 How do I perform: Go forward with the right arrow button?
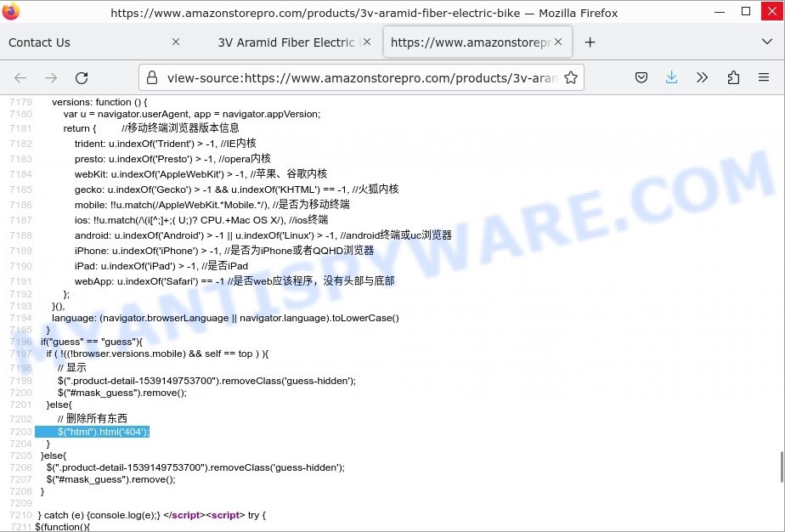51,77
